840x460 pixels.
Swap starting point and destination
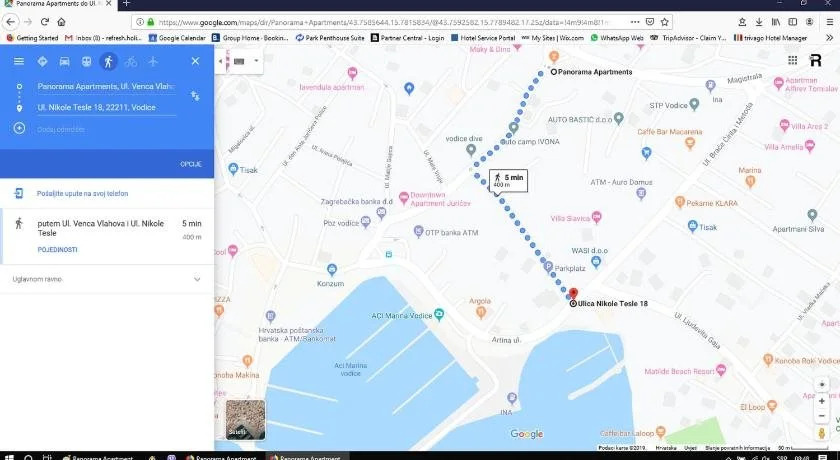195,96
